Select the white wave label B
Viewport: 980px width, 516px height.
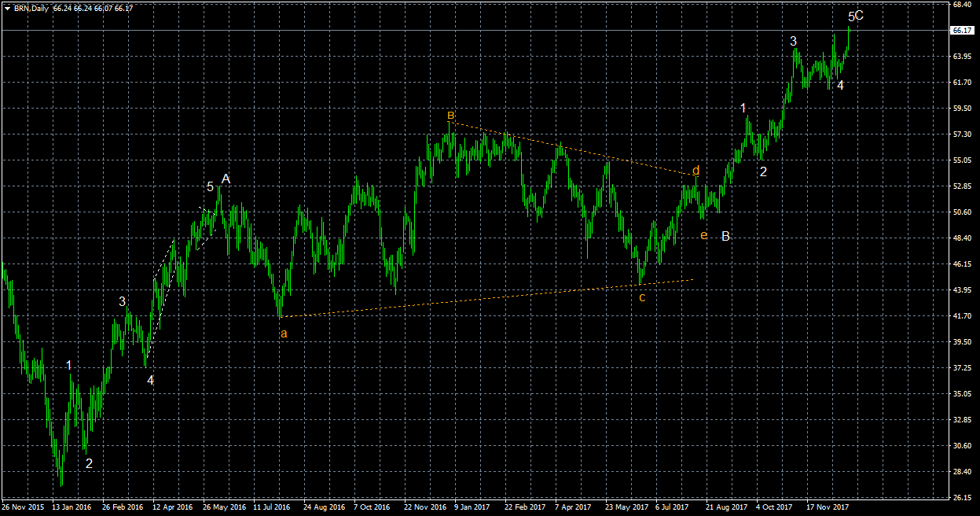(726, 236)
